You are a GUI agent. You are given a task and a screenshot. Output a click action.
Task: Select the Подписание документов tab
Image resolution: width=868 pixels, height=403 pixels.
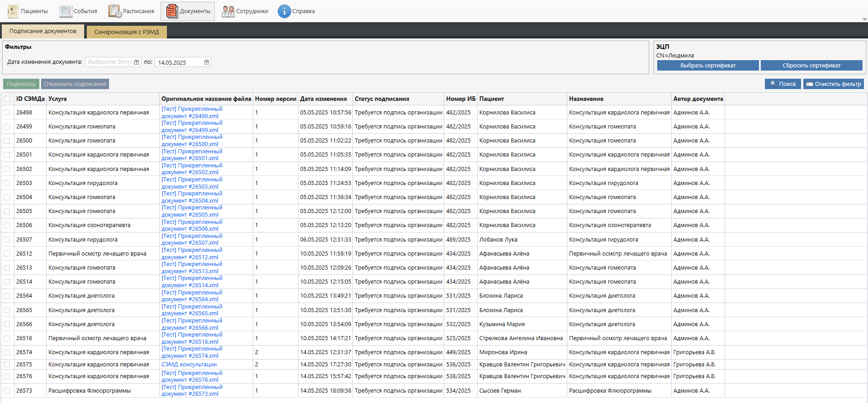click(43, 31)
